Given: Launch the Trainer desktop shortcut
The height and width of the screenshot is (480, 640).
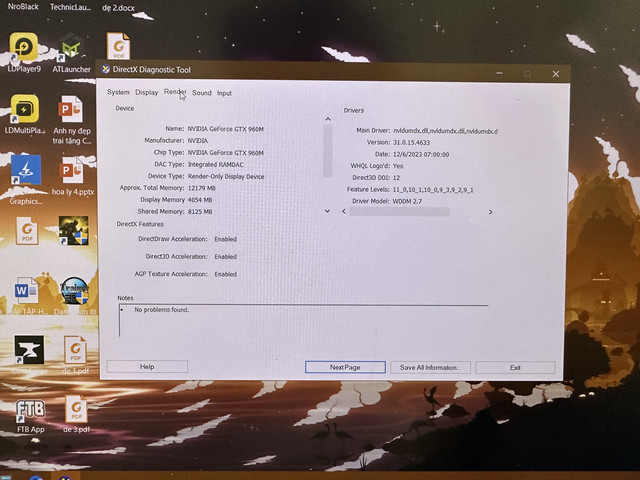Looking at the screenshot, I should point(74,291).
